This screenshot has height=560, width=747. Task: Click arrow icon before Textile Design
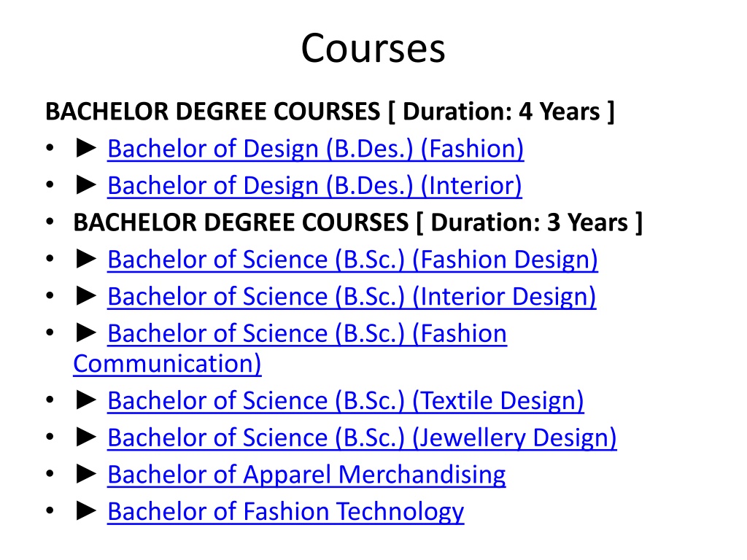pyautogui.click(x=86, y=400)
